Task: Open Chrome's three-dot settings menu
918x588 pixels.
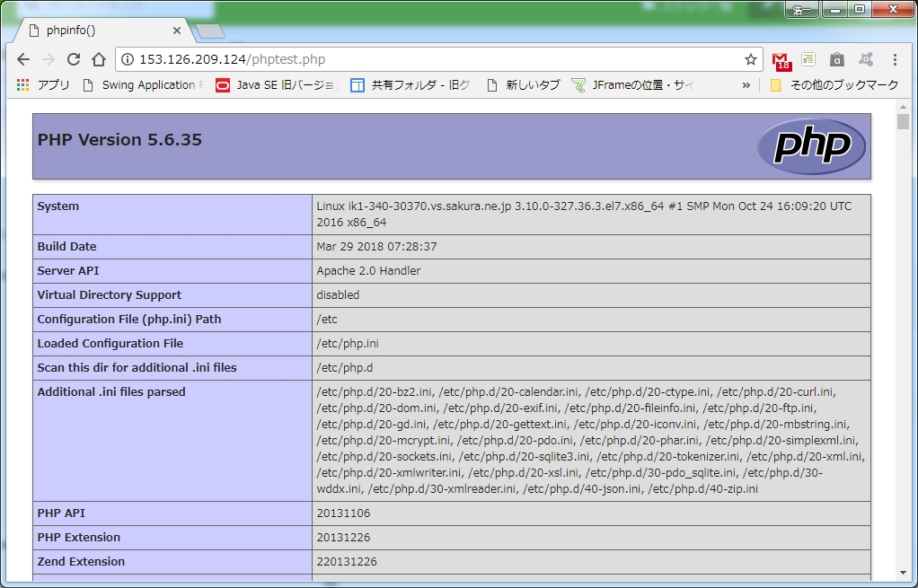Action: pos(894,59)
